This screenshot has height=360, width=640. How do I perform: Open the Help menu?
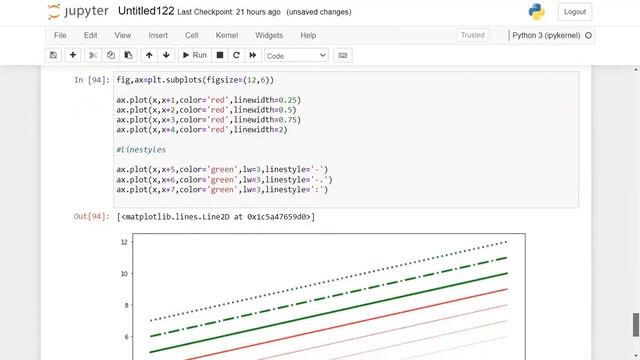(x=308, y=36)
